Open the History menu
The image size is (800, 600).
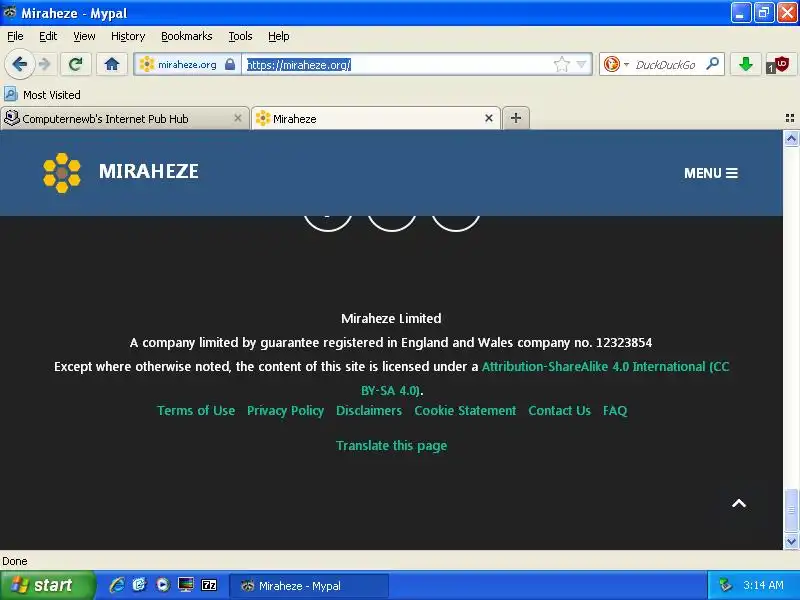point(128,36)
